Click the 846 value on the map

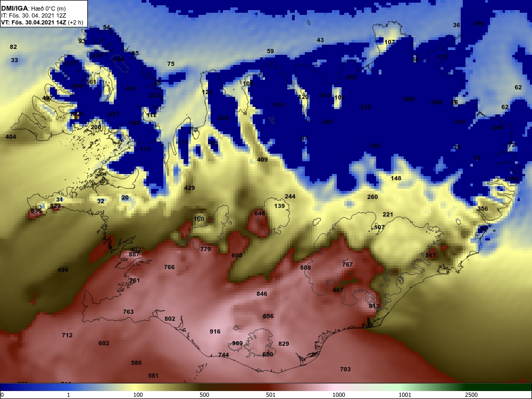click(x=262, y=294)
